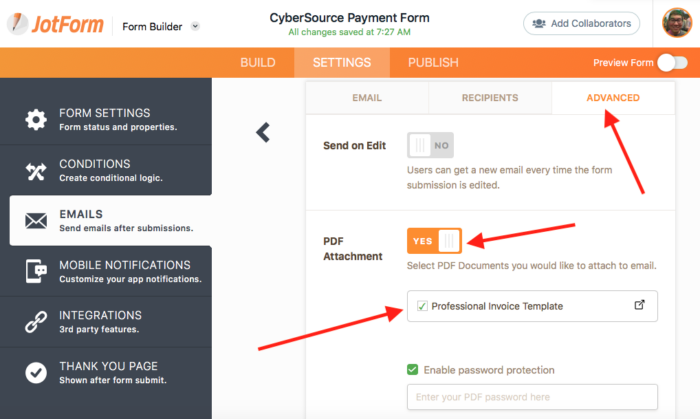
Task: Switch to the Recipients tab
Action: tap(489, 98)
